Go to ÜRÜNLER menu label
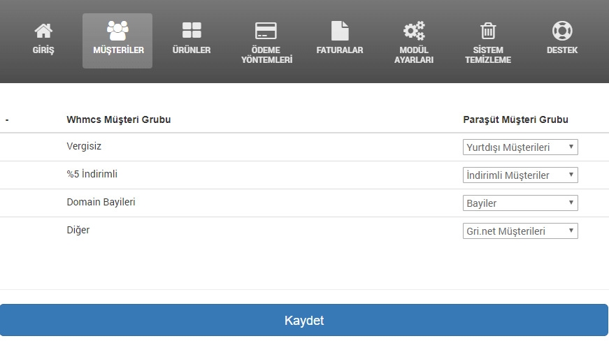The height and width of the screenshot is (364, 609). pos(192,50)
